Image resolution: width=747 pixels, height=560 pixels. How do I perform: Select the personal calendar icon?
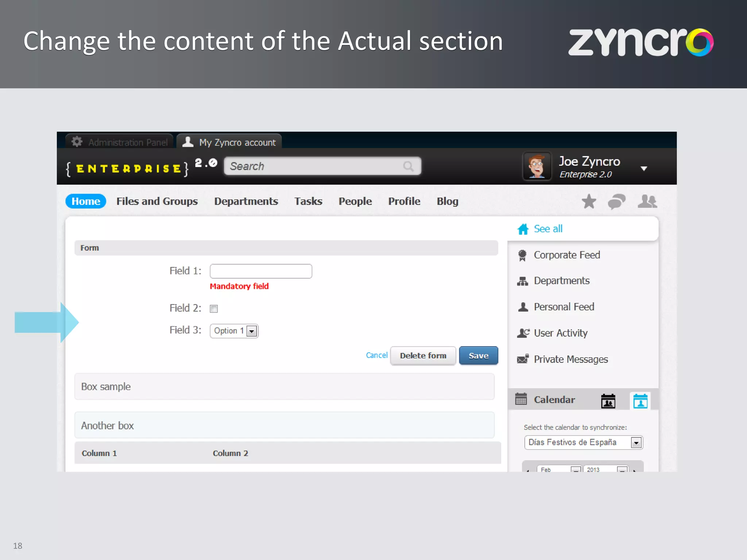point(640,401)
